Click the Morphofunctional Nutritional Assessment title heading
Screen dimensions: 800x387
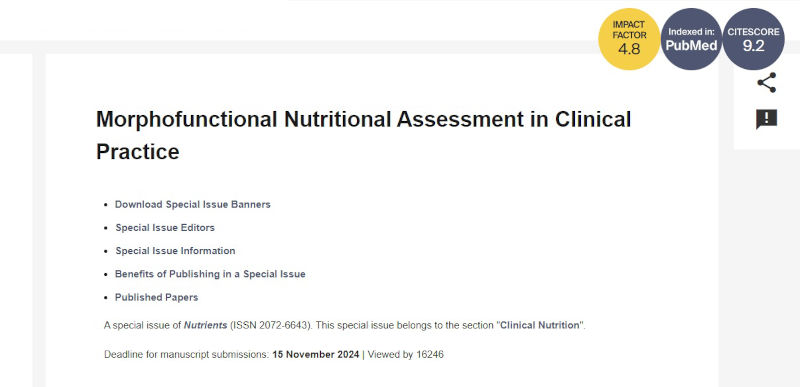coord(363,135)
